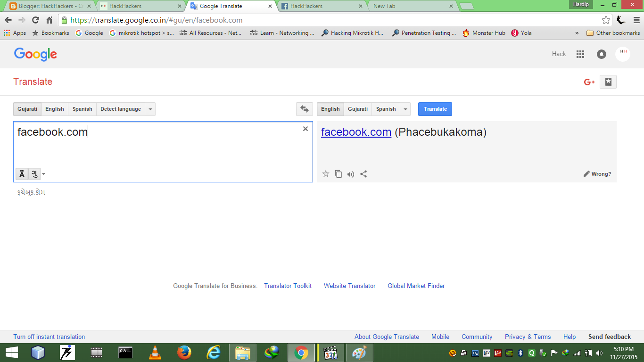Click the Google logo
The width and height of the screenshot is (644, 362).
35,54
